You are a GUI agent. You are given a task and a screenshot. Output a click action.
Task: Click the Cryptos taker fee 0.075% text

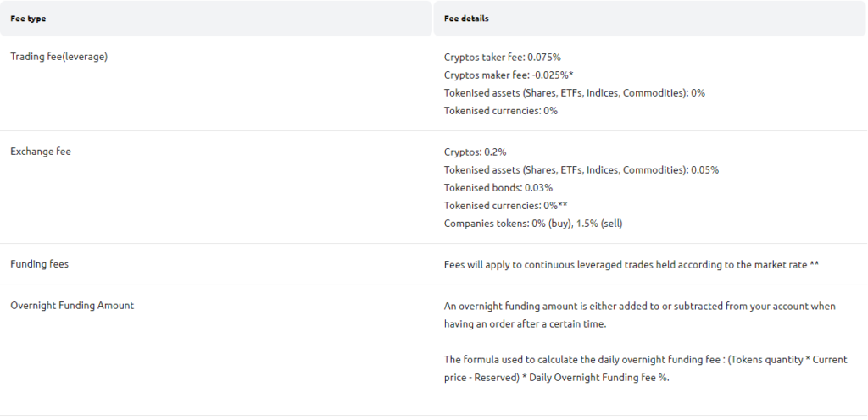[503, 57]
